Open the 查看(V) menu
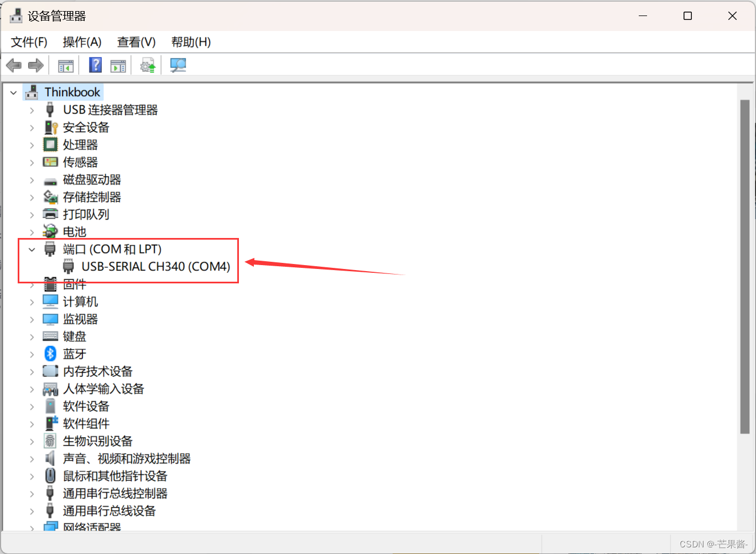This screenshot has height=554, width=756. click(x=135, y=42)
